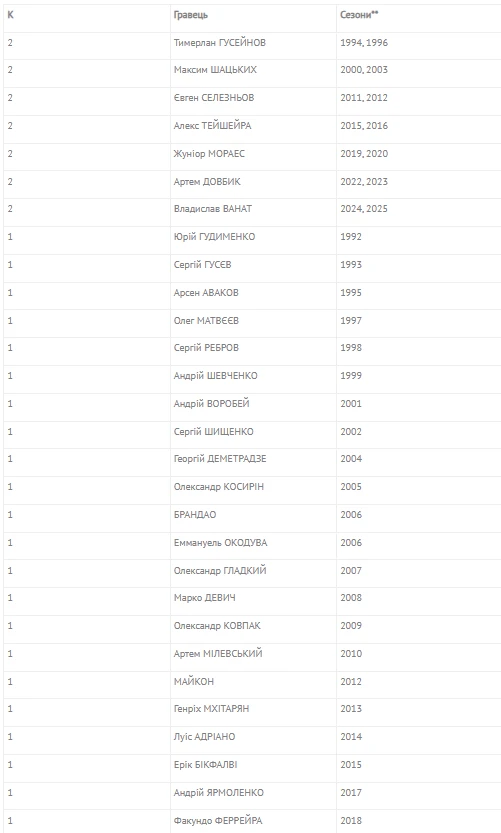Select player name Тимерлан ГУСЕЙНОВ
Viewport: 501px width, 833px height.
tap(219, 42)
